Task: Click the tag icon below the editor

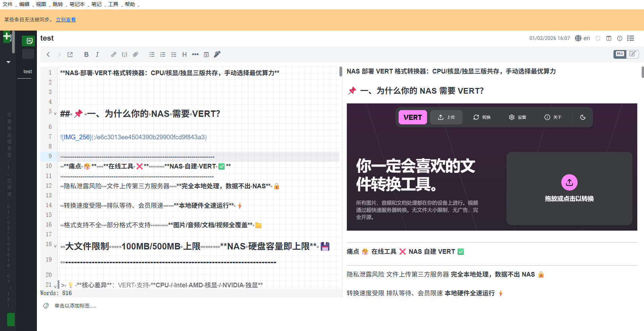Action: click(46, 306)
